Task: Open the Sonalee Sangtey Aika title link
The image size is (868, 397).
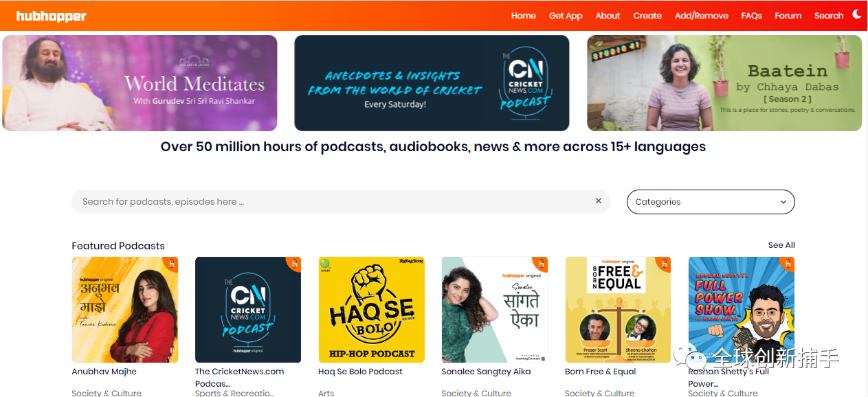Action: coord(486,372)
